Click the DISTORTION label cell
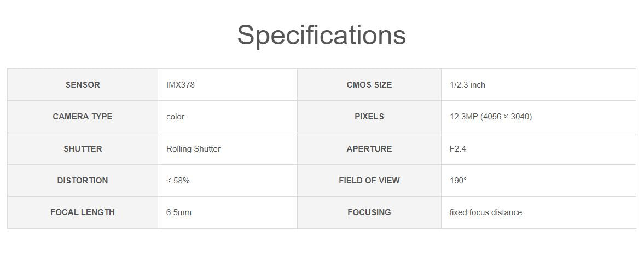Image resolution: width=644 pixels, height=265 pixels. pos(83,181)
